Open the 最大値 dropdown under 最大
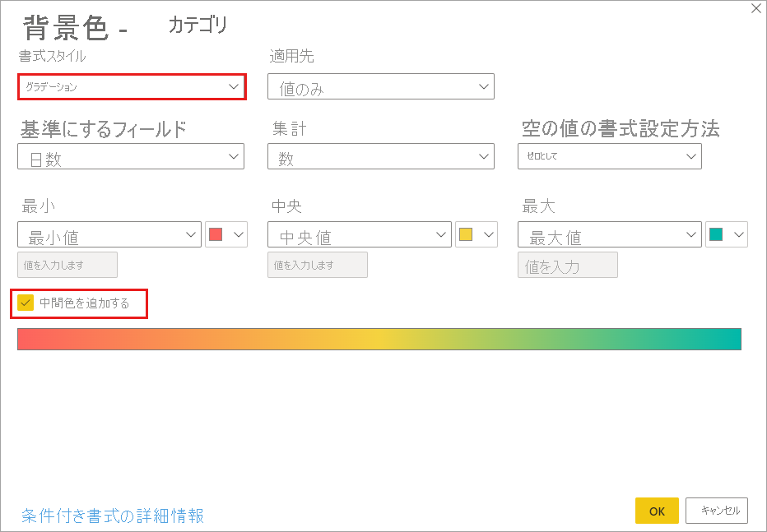Viewport: 767px width, 532px height. [610, 234]
